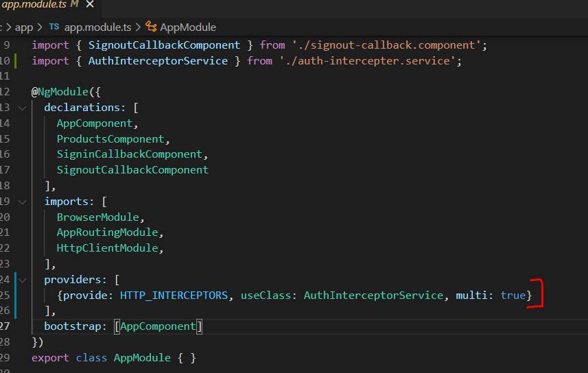Click the AppModule class symbol icon
The width and height of the screenshot is (588, 373).
[151, 27]
